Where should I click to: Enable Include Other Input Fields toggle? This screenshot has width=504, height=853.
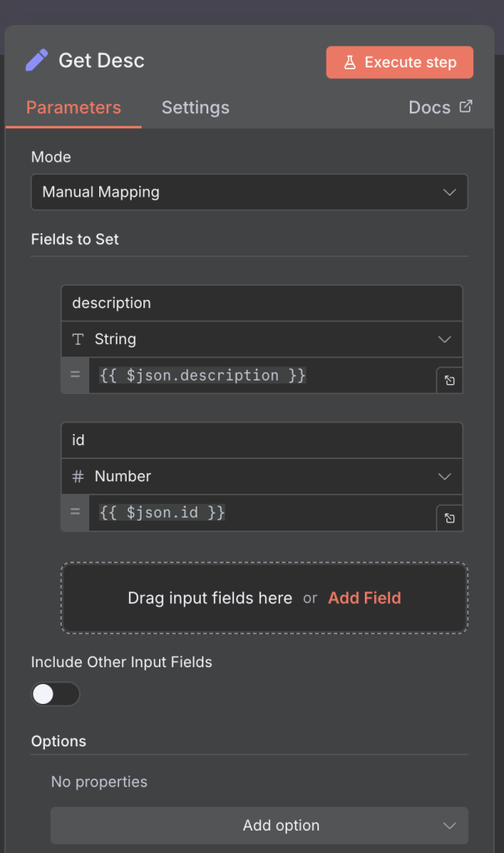pyautogui.click(x=55, y=694)
